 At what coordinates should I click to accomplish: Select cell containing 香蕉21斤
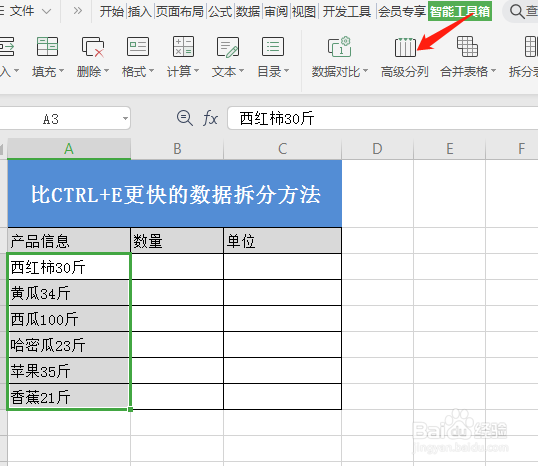[69, 397]
